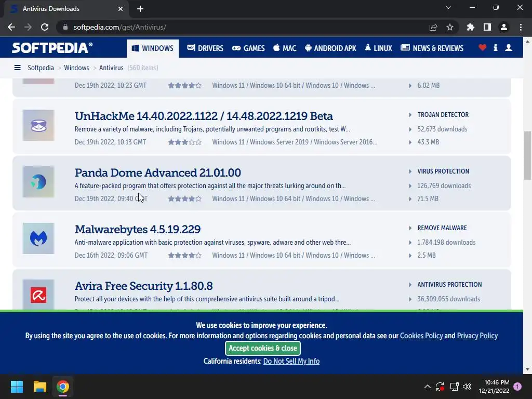Show hidden tray icons chevron
This screenshot has height=399, width=532.
[x=428, y=387]
